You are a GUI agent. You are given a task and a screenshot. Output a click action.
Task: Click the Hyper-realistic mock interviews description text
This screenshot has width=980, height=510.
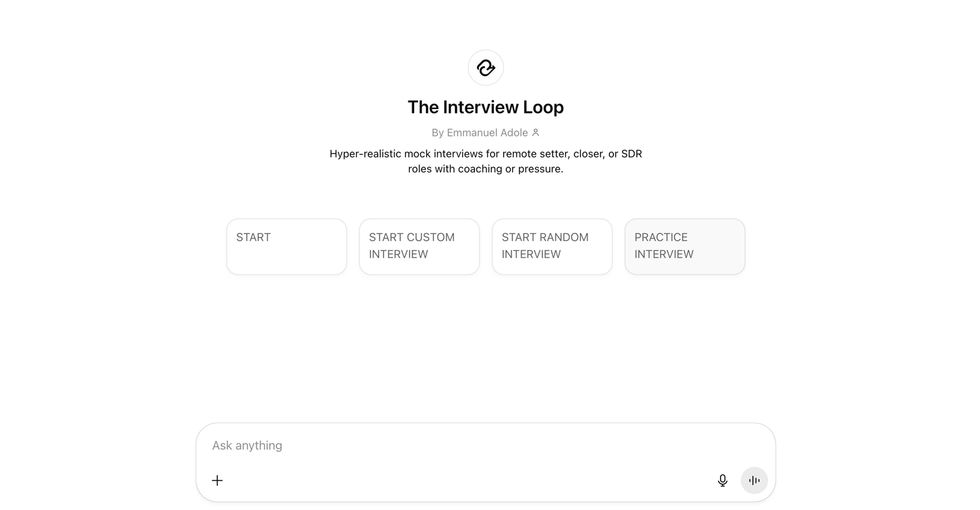click(x=485, y=161)
